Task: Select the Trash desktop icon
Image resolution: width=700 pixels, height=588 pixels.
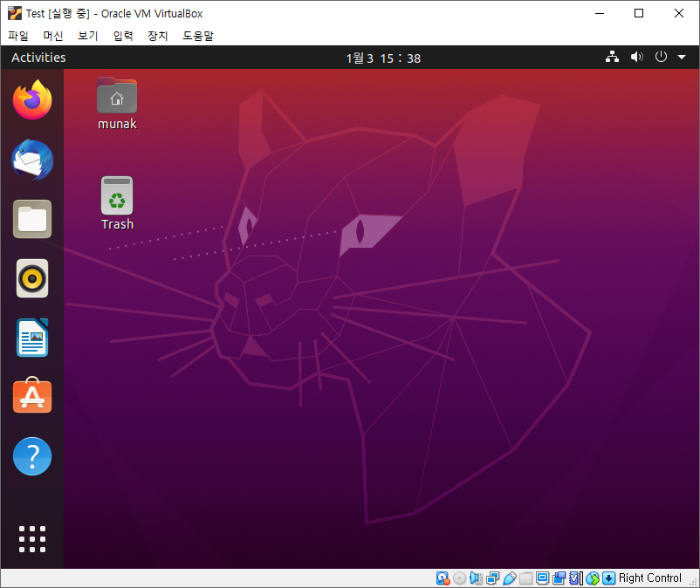Action: [117, 203]
